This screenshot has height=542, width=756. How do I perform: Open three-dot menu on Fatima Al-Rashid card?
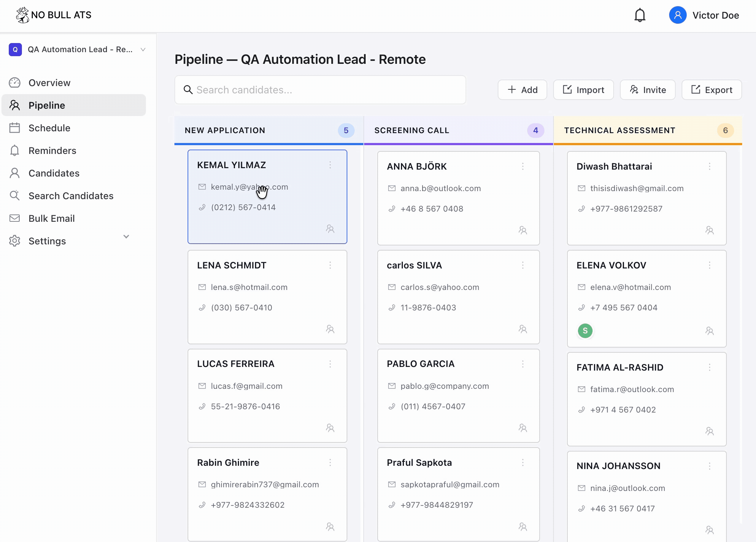[x=710, y=367]
